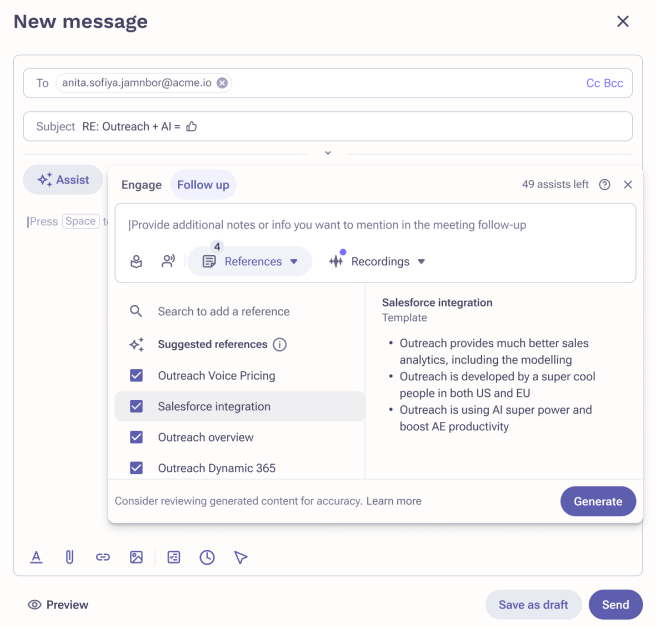Viewport: 656px width, 626px height.
Task: Click the Generate button
Action: 598,501
